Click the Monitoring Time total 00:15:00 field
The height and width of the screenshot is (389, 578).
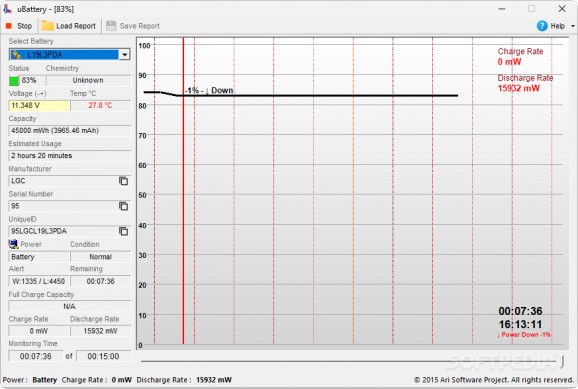coord(103,356)
